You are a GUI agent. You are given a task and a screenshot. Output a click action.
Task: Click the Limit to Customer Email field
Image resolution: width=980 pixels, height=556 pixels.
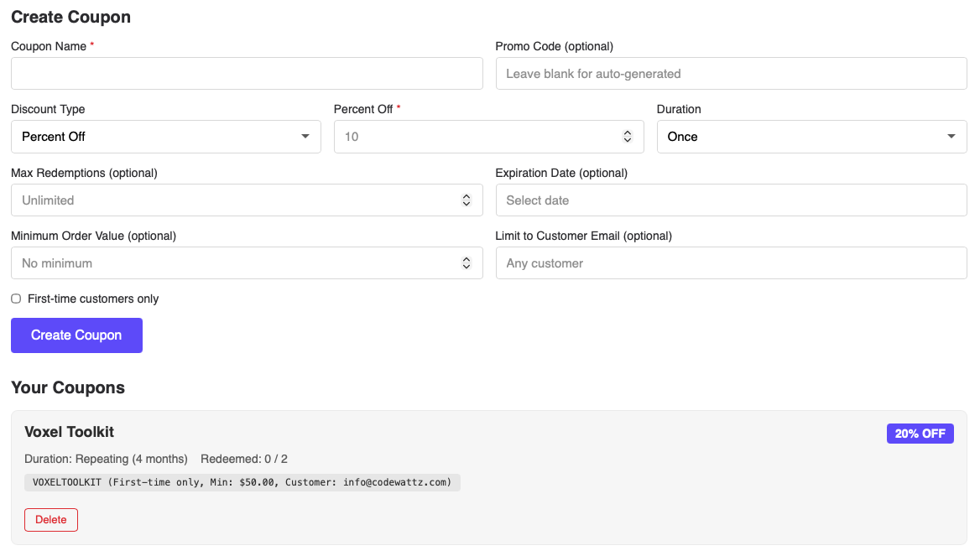pyautogui.click(x=731, y=262)
